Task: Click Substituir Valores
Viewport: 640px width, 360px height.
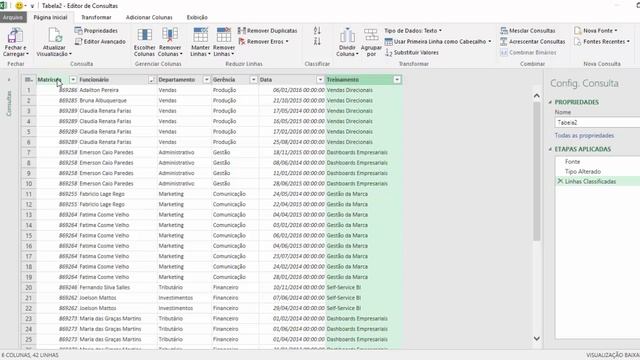Action: point(412,53)
